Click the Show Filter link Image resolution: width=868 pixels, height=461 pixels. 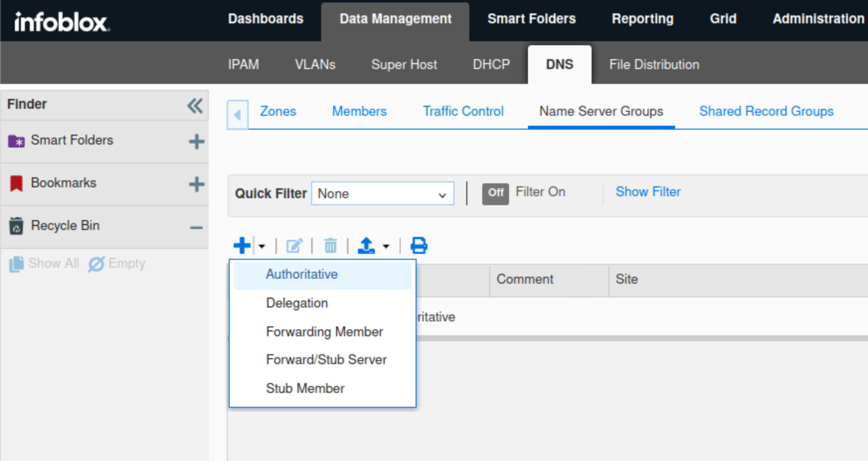(648, 192)
